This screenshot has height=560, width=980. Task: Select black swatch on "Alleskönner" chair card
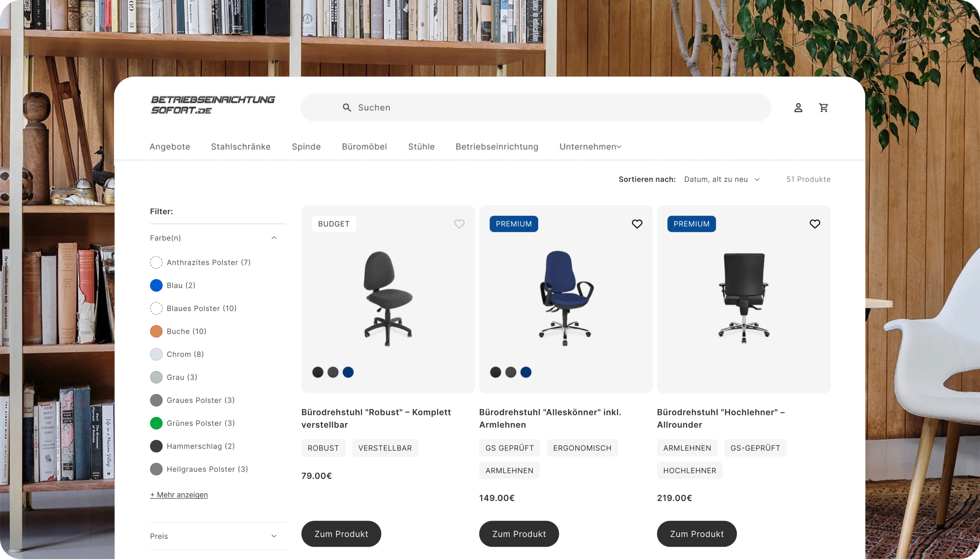point(495,372)
